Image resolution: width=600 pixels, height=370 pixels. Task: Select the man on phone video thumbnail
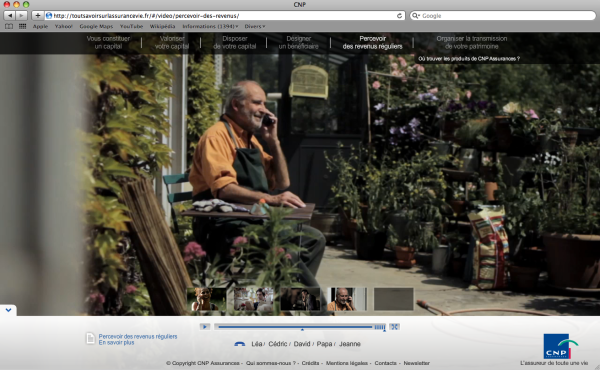[x=347, y=299]
